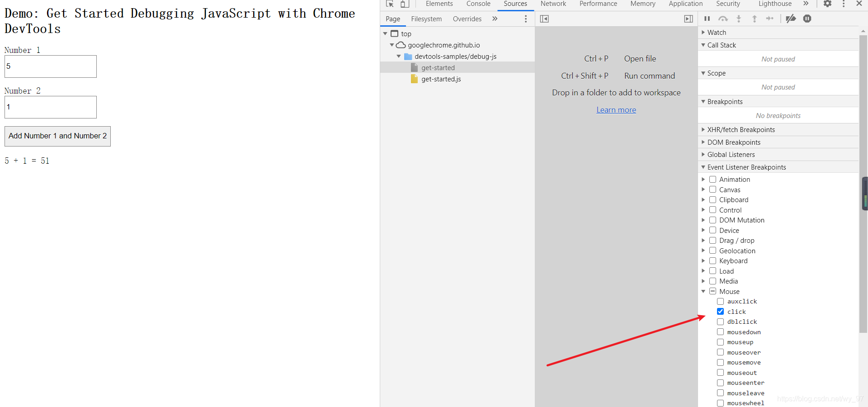Open DevTools settings gear
The height and width of the screenshot is (407, 868).
coord(827,4)
